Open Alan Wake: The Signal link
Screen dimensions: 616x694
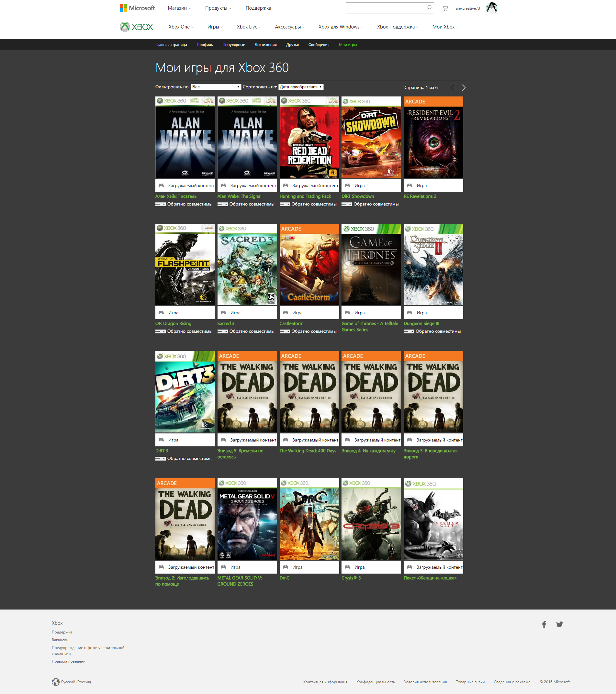point(240,196)
